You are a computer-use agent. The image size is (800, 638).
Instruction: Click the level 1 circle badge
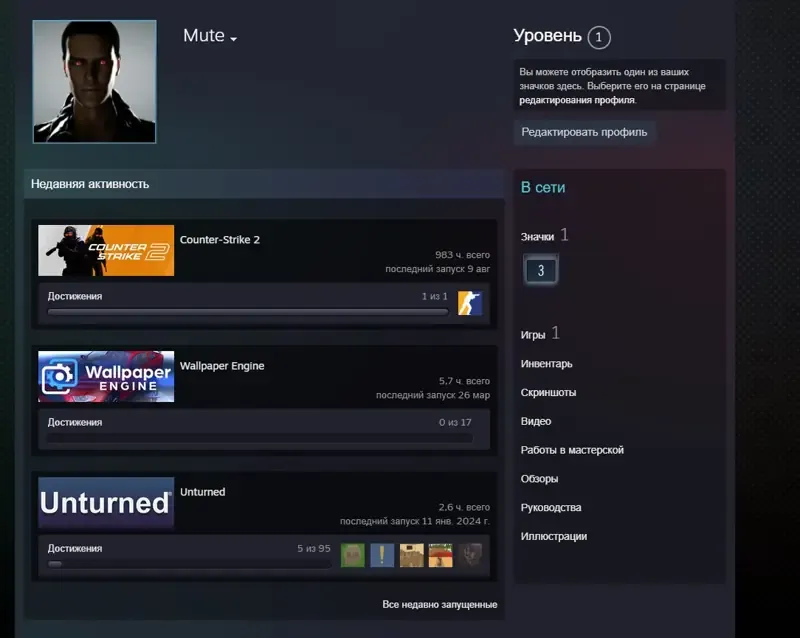tap(598, 37)
